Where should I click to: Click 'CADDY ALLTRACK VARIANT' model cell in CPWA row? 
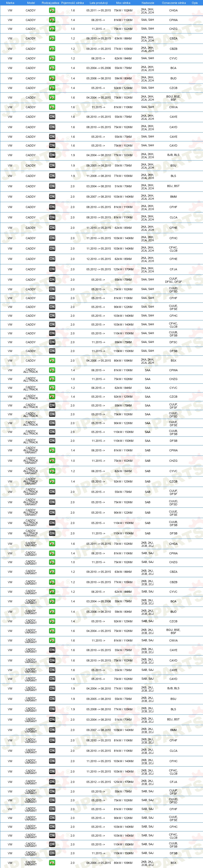pos(31,450)
